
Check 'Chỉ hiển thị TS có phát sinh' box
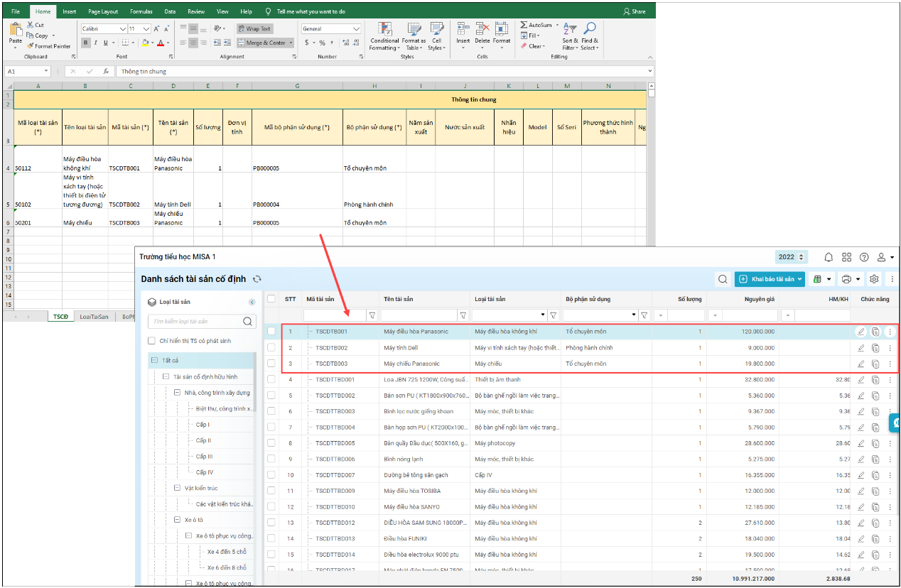(x=151, y=341)
